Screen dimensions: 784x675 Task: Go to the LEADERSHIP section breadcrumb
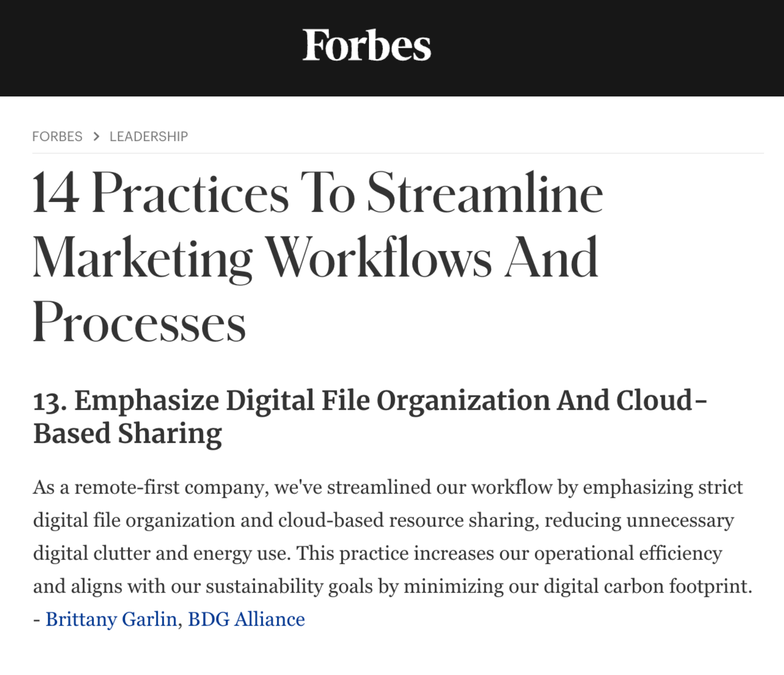[148, 136]
